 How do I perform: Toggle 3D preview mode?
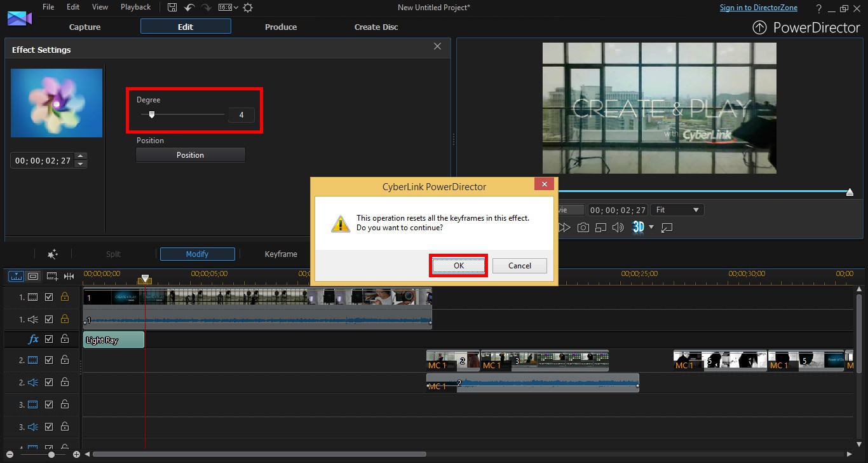coord(639,227)
